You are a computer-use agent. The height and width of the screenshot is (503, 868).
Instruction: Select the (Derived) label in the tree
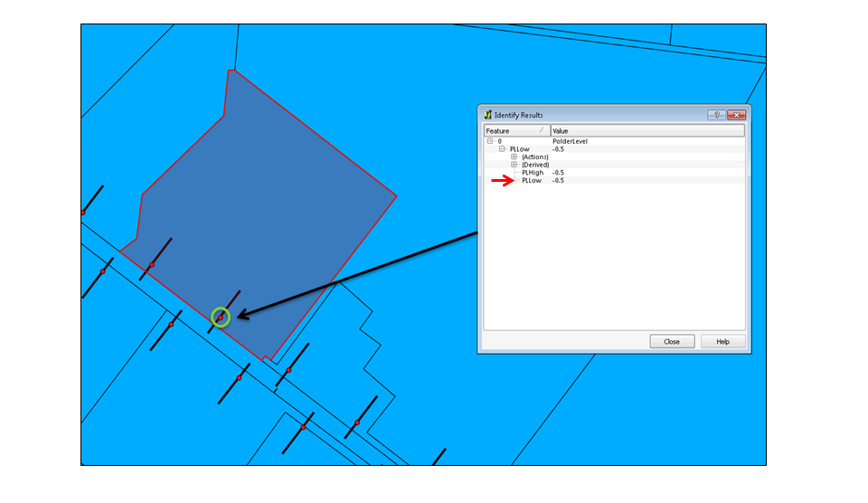[534, 165]
